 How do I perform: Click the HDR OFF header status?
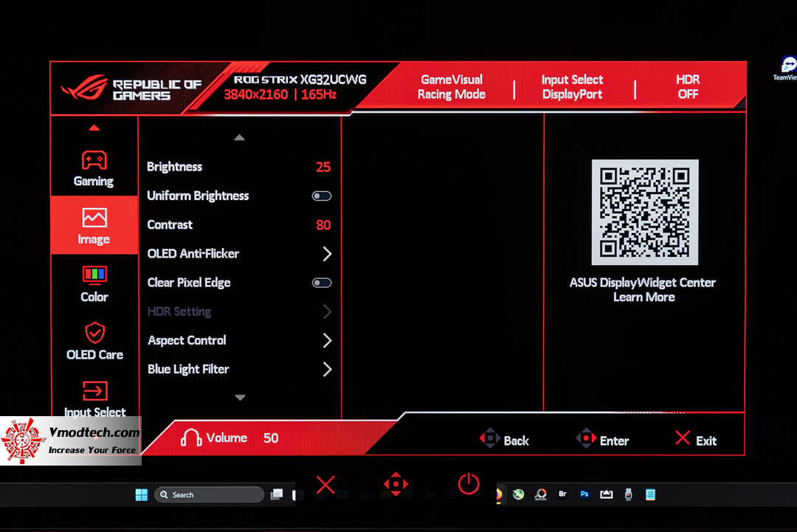pyautogui.click(x=688, y=87)
